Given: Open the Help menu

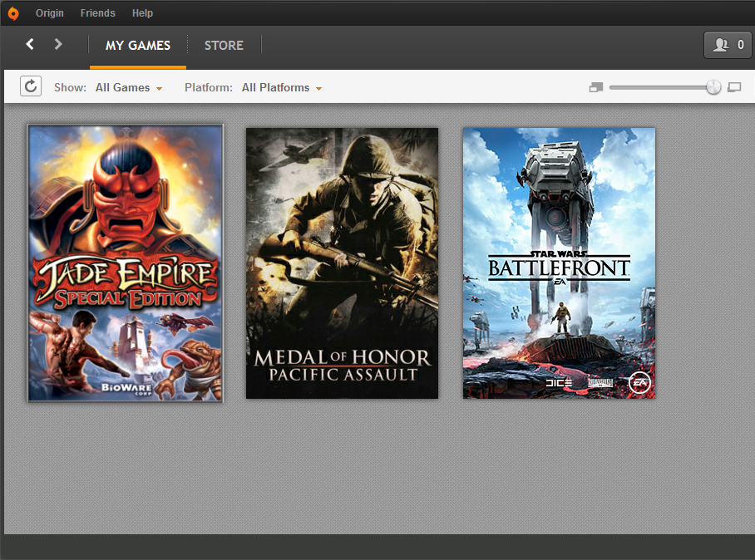Looking at the screenshot, I should coord(142,13).
